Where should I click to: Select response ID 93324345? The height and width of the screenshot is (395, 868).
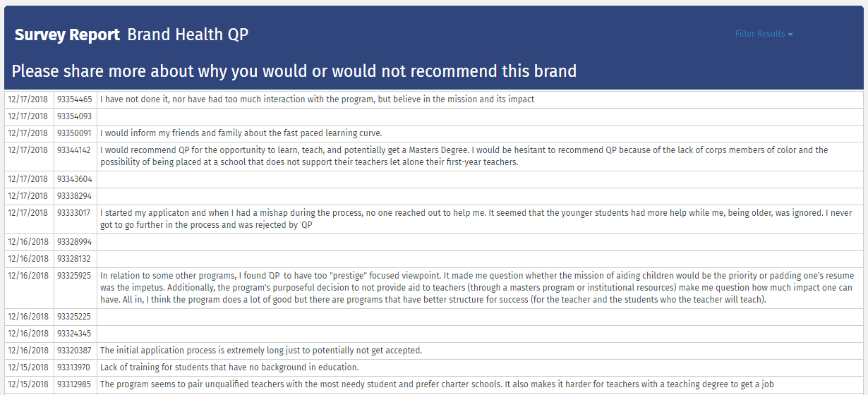[75, 334]
